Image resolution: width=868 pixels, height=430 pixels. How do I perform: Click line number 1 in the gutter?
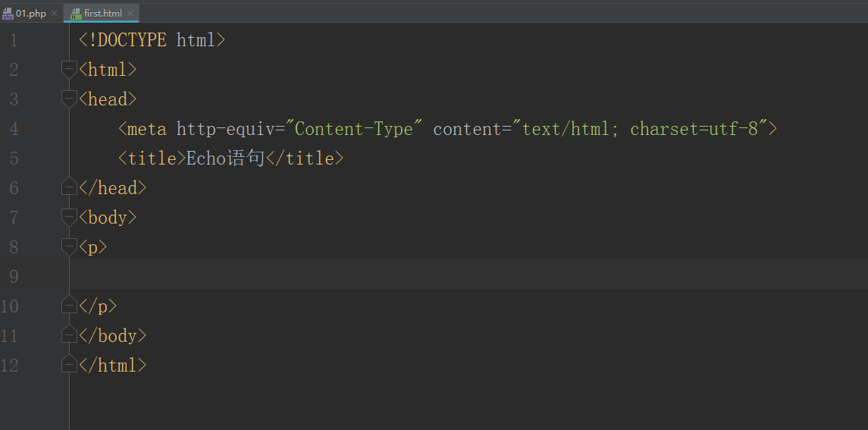click(x=14, y=40)
